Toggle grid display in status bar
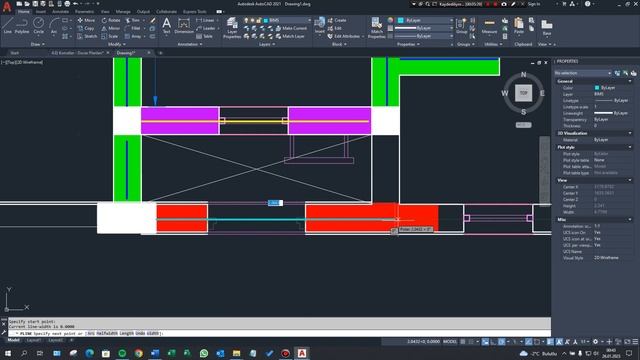 462,342
